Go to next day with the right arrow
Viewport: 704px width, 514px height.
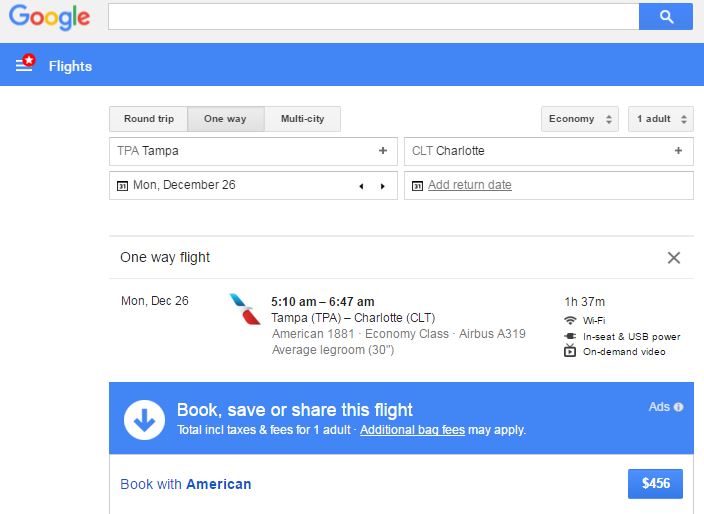383,186
